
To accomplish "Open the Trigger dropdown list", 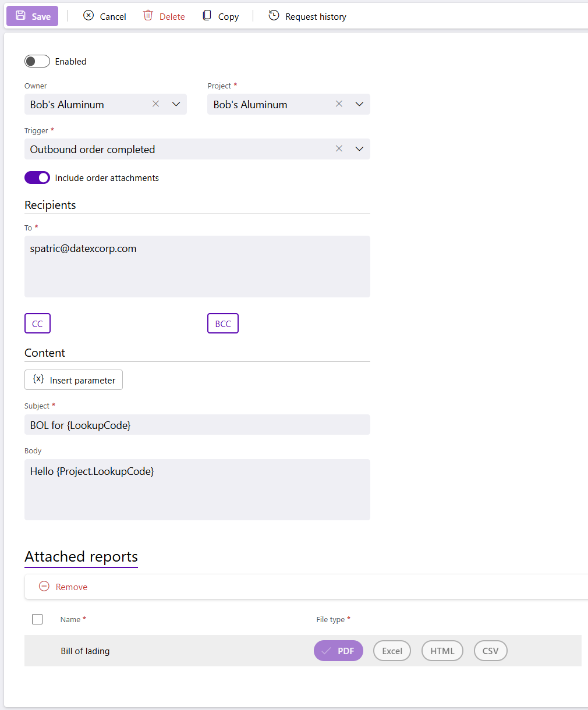I will [359, 149].
